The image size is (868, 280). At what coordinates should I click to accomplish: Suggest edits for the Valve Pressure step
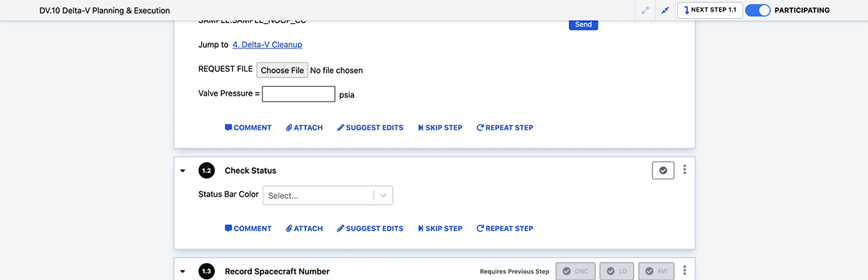click(x=370, y=128)
